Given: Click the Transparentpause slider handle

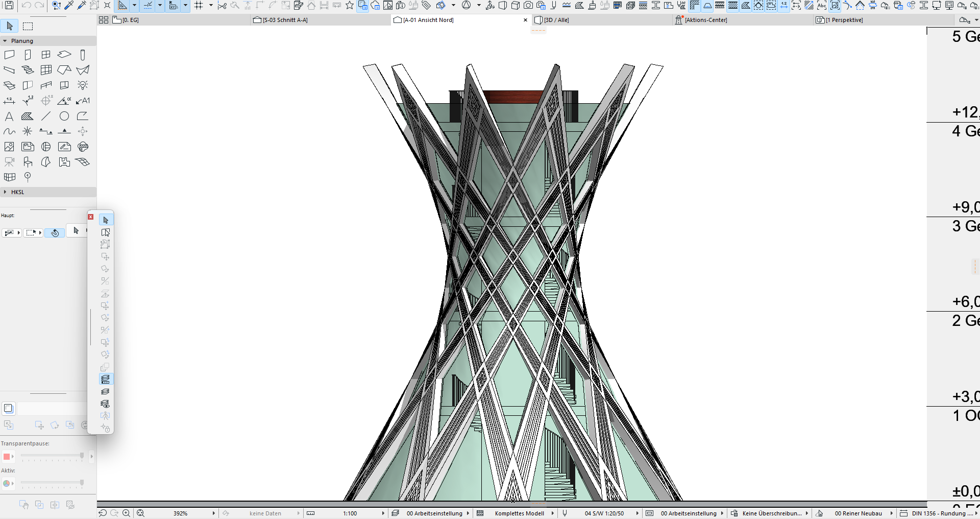Looking at the screenshot, I should (x=82, y=456).
